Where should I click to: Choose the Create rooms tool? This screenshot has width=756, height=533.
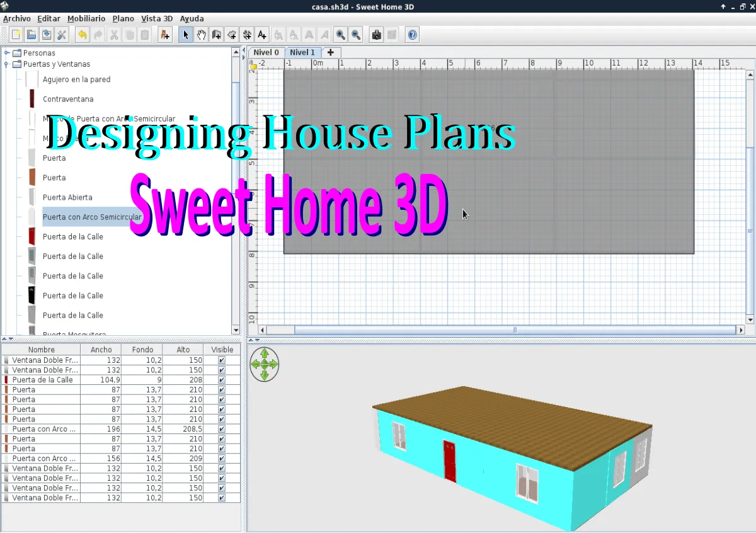(x=231, y=35)
